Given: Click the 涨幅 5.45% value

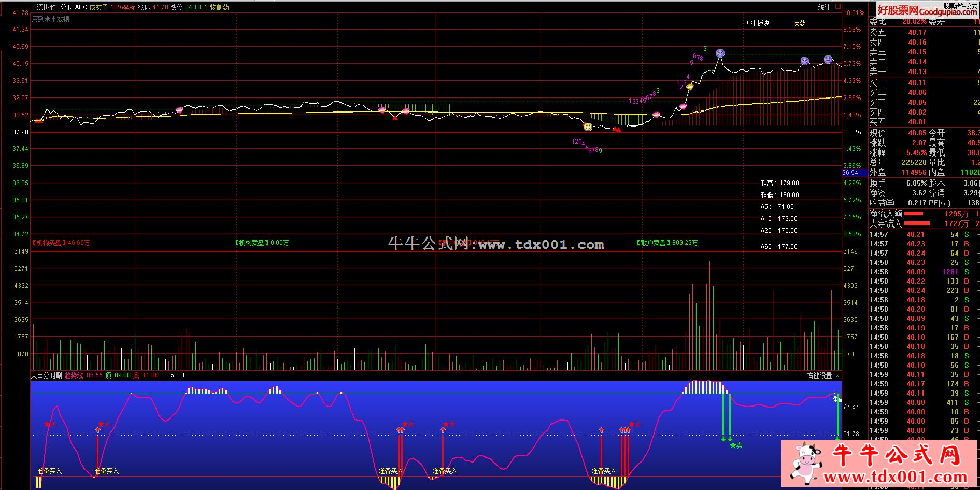Looking at the screenshot, I should [x=916, y=152].
